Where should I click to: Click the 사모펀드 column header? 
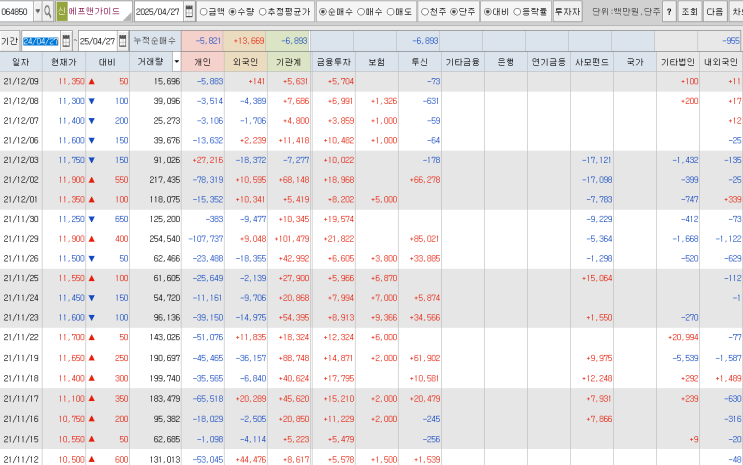click(x=592, y=62)
